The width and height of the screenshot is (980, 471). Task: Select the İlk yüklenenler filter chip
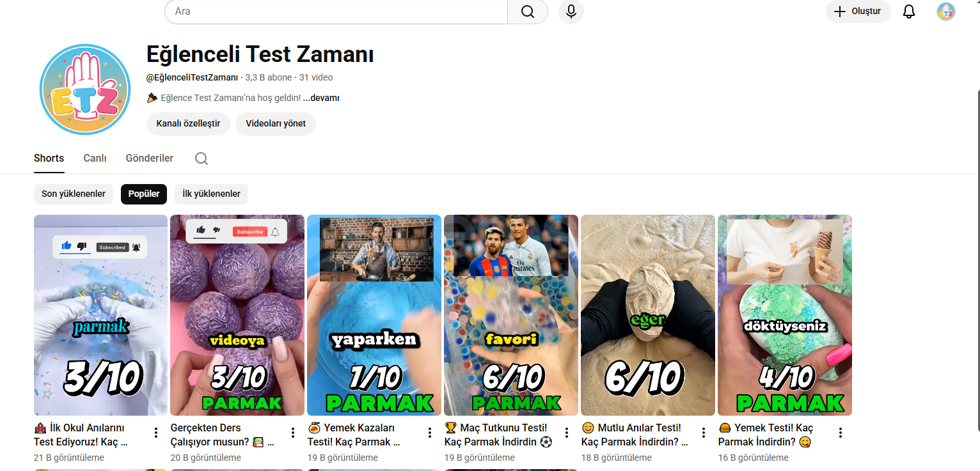tap(211, 194)
